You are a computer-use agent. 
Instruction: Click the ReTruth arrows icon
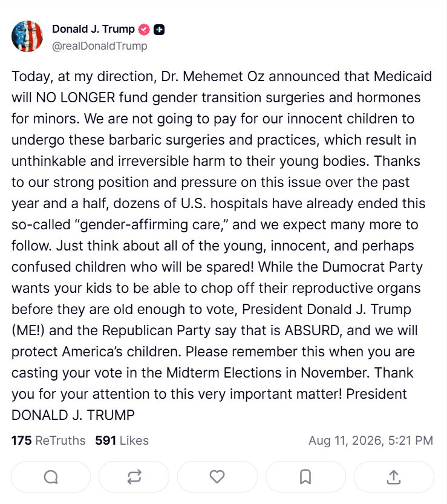[134, 477]
